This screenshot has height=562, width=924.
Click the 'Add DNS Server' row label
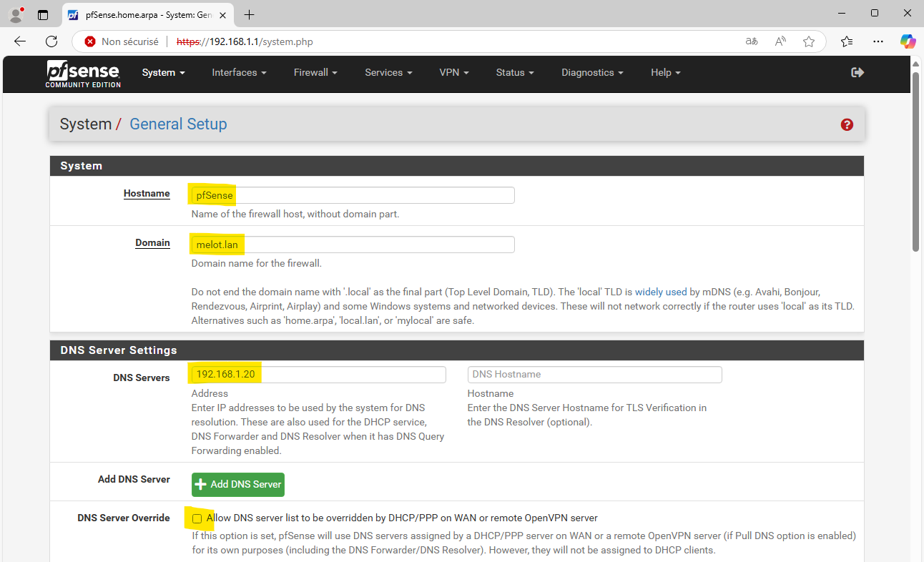click(x=134, y=479)
